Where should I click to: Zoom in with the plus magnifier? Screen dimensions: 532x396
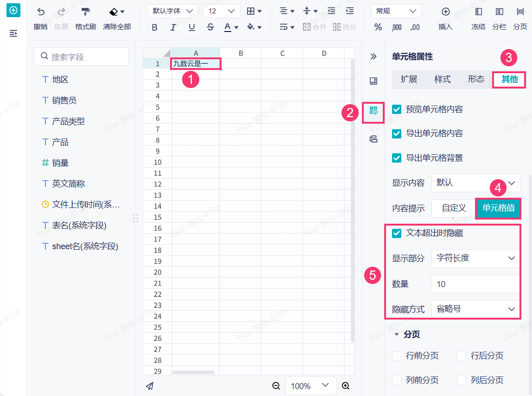click(345, 386)
